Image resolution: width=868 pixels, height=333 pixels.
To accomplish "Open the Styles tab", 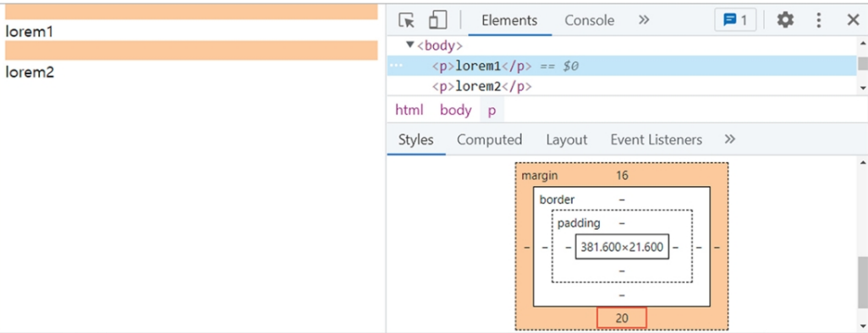I will [x=415, y=140].
